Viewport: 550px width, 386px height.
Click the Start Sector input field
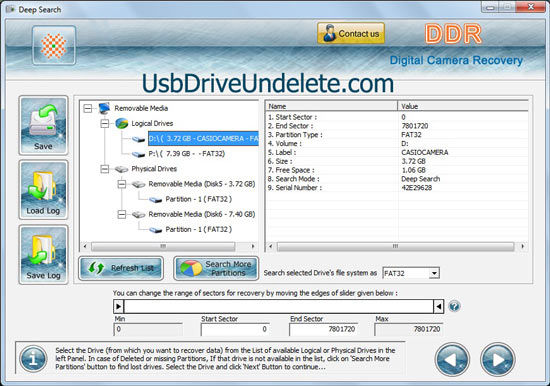tap(235, 329)
